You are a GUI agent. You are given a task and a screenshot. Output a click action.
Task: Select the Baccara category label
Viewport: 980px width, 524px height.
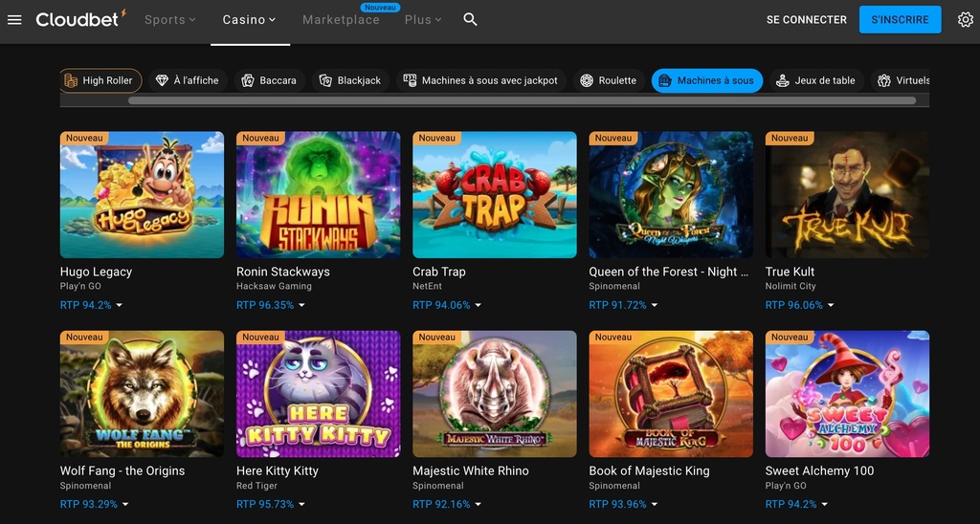coord(278,80)
